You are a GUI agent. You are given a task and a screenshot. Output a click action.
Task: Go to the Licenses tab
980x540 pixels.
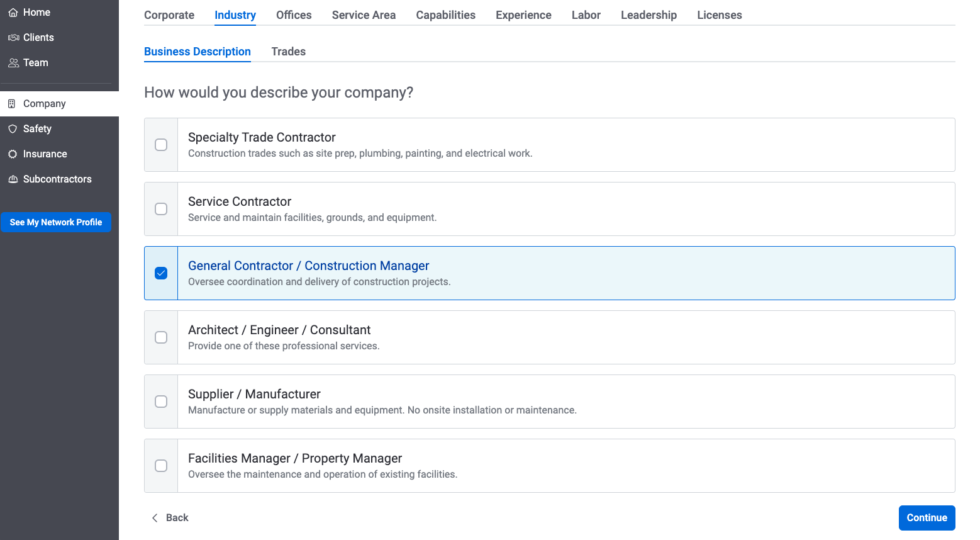pyautogui.click(x=719, y=15)
